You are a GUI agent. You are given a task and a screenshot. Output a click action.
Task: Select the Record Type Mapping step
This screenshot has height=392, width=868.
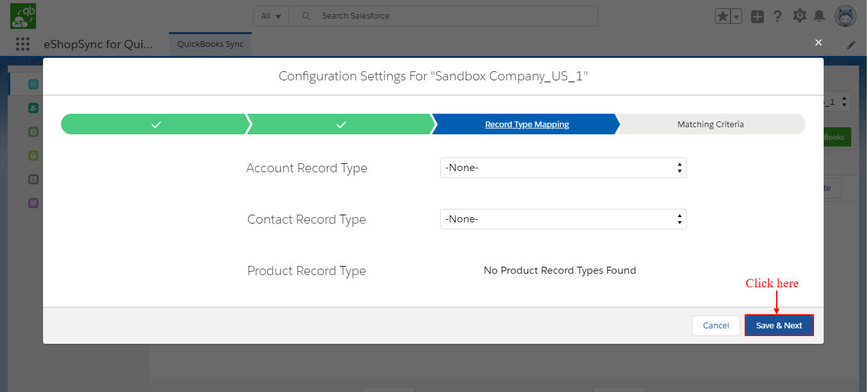point(527,124)
